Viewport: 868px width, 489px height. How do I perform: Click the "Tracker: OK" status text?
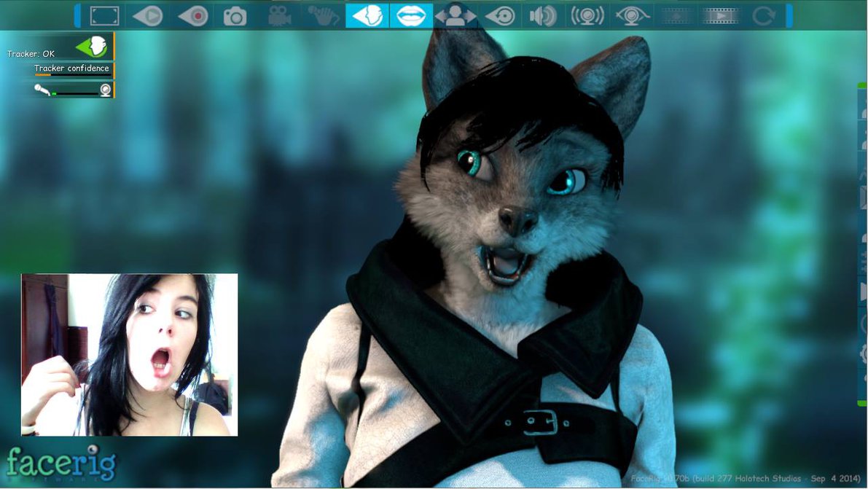coord(31,54)
